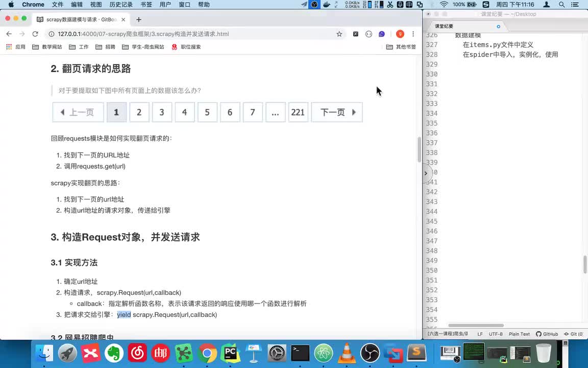Image resolution: width=588 pixels, height=368 pixels.
Task: Click Plain Text grammar selector in Atom
Action: [x=519, y=334]
